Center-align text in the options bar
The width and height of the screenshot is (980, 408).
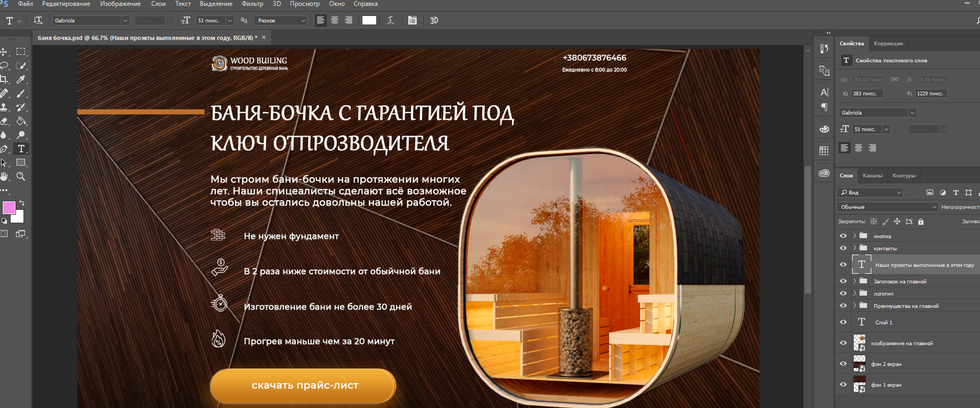[335, 20]
